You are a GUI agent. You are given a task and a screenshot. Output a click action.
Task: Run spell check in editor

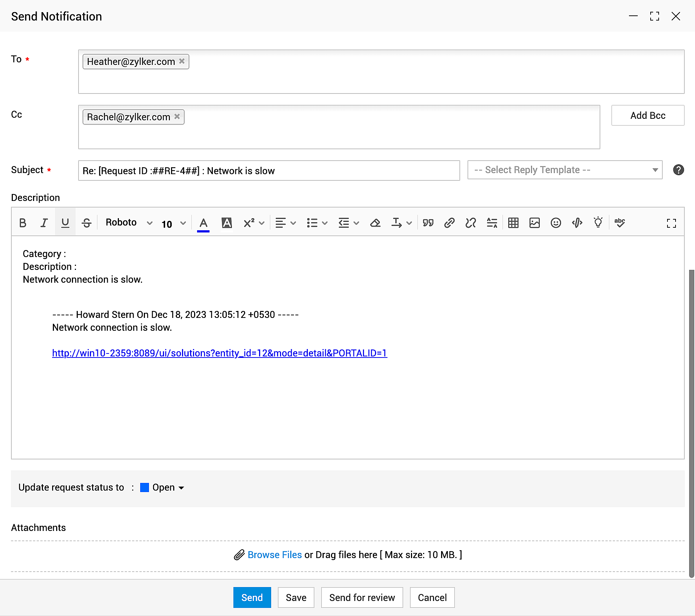(x=619, y=223)
